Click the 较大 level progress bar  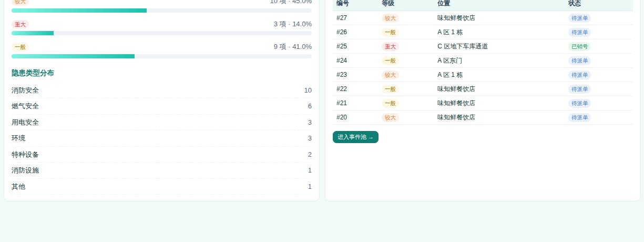pyautogui.click(x=161, y=11)
